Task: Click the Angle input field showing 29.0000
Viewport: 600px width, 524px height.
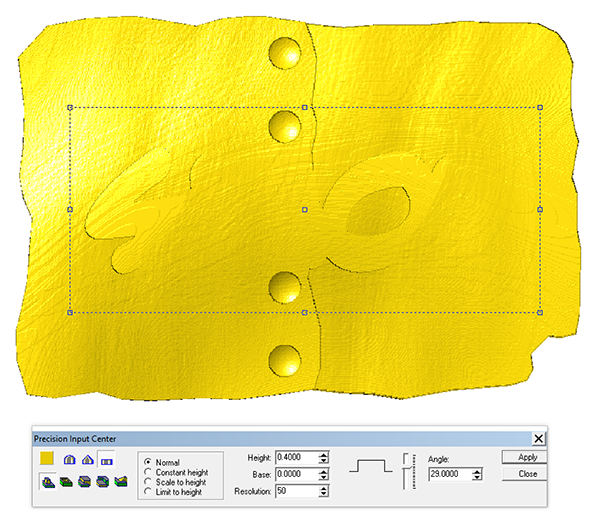Action: [450, 474]
